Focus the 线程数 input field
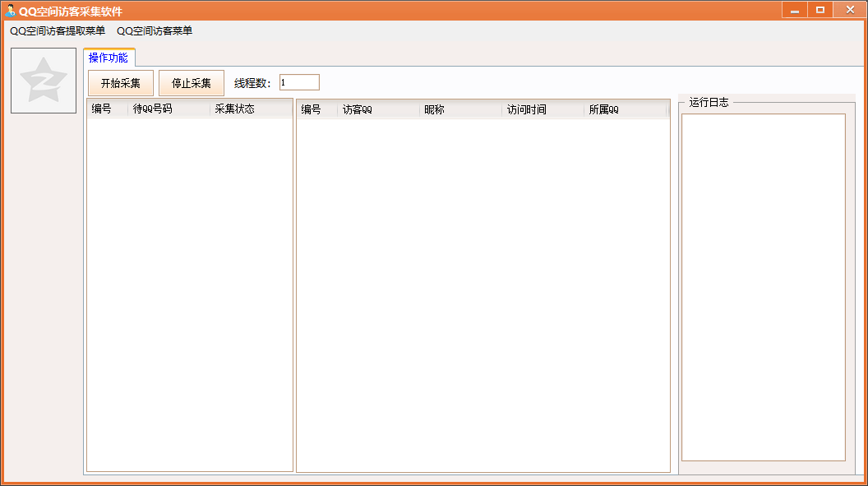Image resolution: width=868 pixels, height=486 pixels. [299, 82]
